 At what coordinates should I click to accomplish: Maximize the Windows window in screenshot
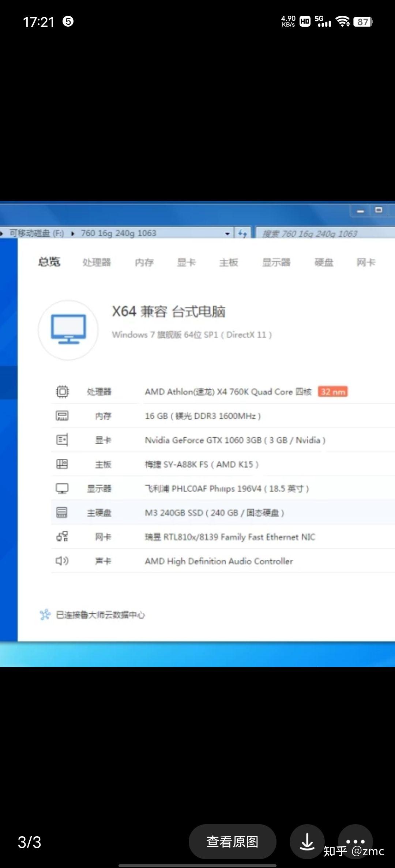click(x=379, y=210)
